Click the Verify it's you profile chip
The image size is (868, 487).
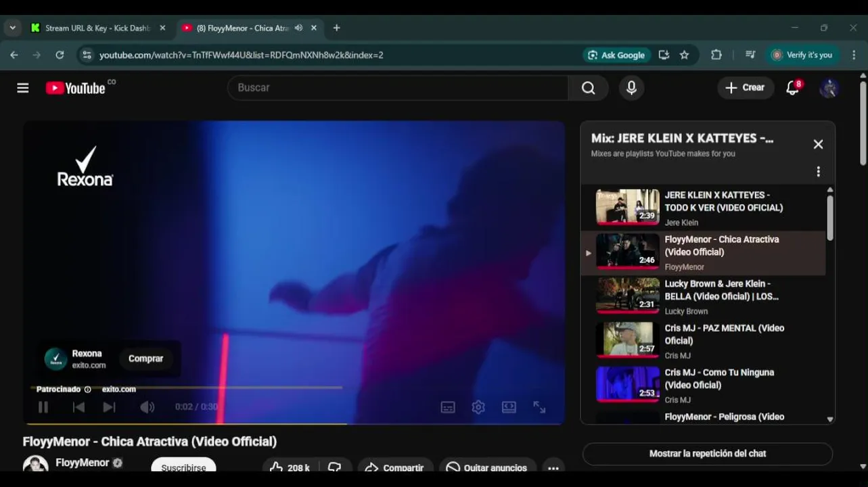[802, 55]
